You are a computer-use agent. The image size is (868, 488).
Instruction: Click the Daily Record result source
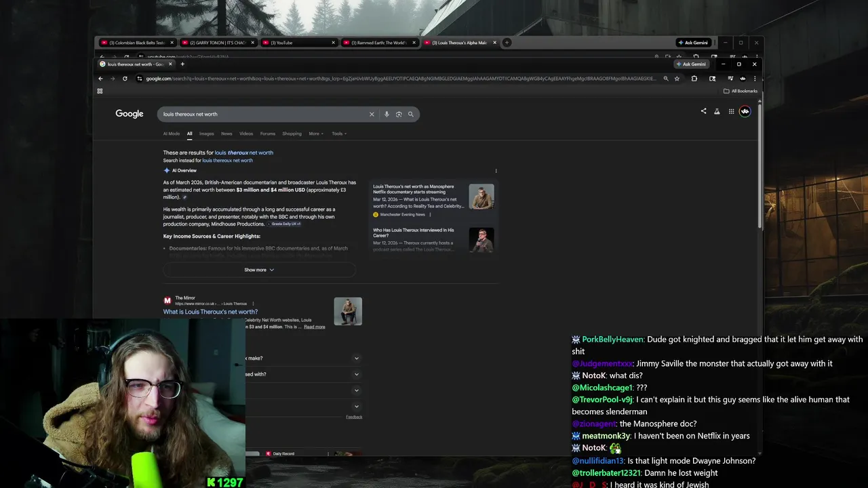(x=283, y=453)
